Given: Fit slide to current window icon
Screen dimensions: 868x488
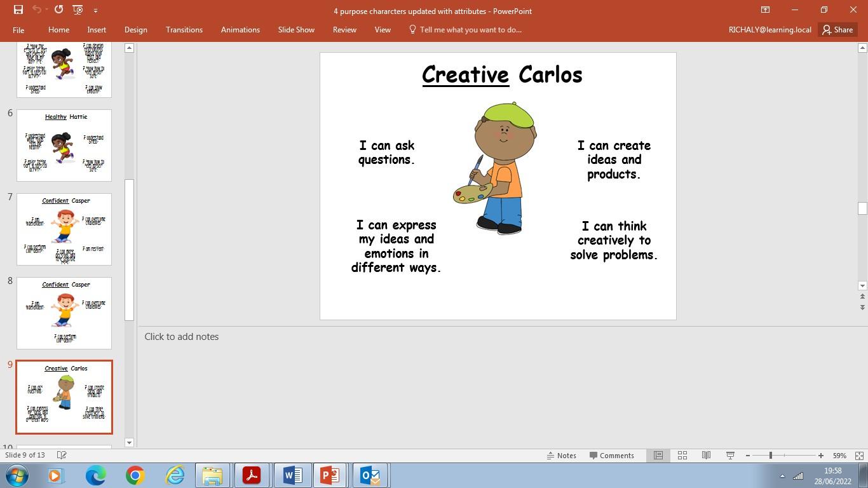Looking at the screenshot, I should click(x=859, y=455).
